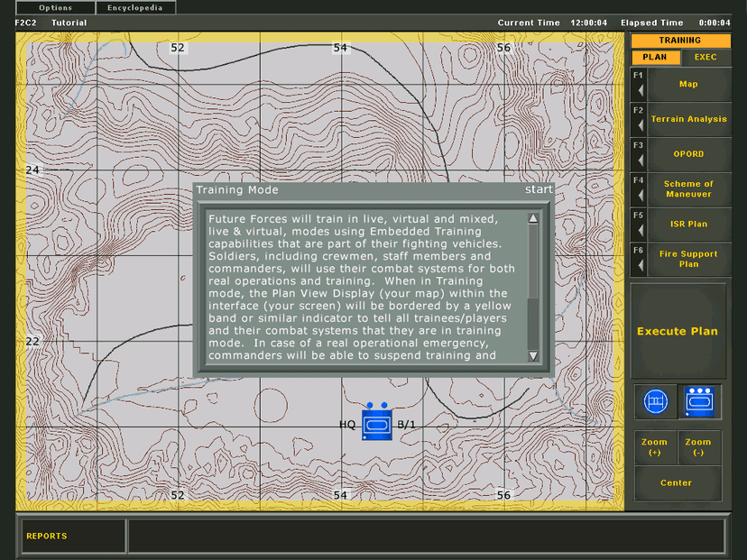Click the F5 ISR Plan arrow

pos(641,231)
